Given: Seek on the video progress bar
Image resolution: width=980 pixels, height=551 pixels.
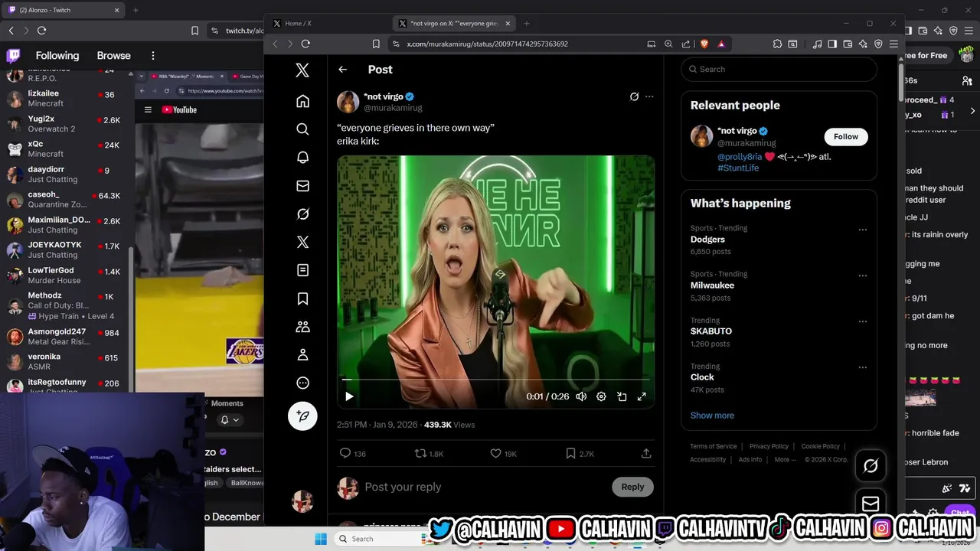Looking at the screenshot, I should pos(495,379).
